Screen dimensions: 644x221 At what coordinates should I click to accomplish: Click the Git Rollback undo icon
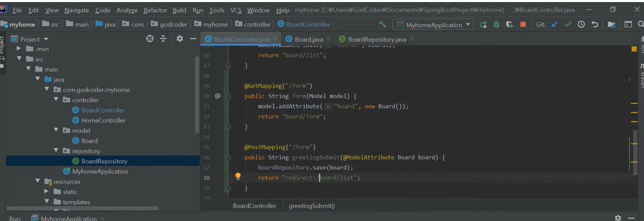pyautogui.click(x=594, y=24)
